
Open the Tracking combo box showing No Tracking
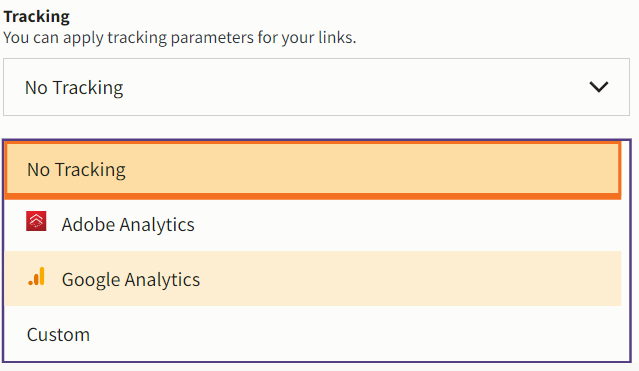tap(316, 87)
